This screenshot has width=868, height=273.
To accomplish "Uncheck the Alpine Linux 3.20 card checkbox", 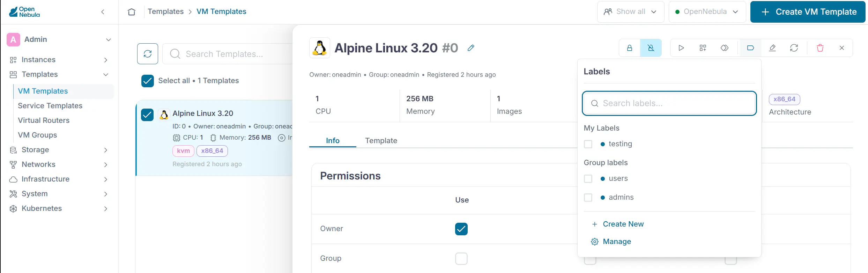I will point(147,115).
